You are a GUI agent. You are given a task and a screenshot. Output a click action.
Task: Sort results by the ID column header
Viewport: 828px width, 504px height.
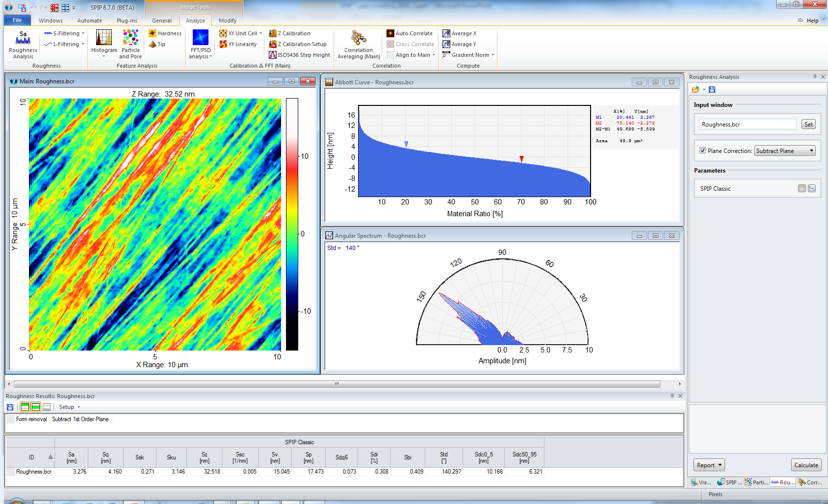tap(31, 457)
